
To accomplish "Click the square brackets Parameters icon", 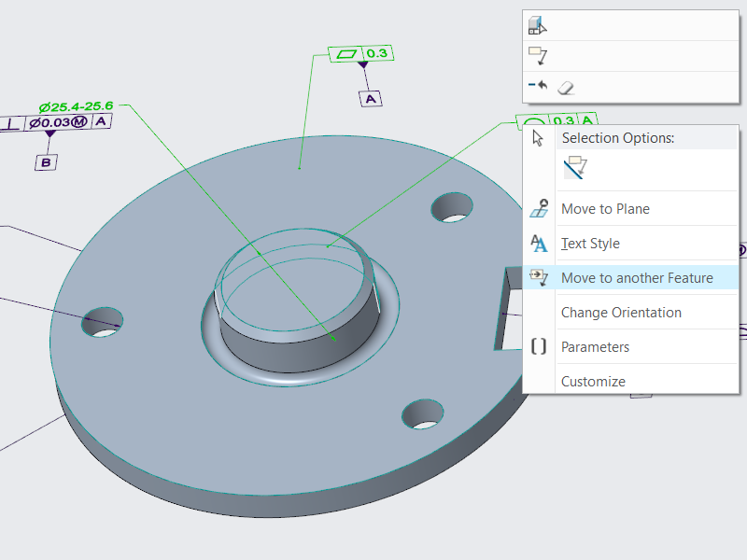I will pyautogui.click(x=539, y=347).
